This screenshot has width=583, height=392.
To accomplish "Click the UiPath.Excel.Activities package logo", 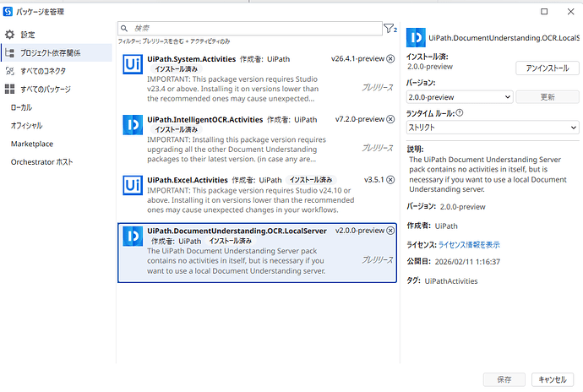I will click(x=133, y=185).
